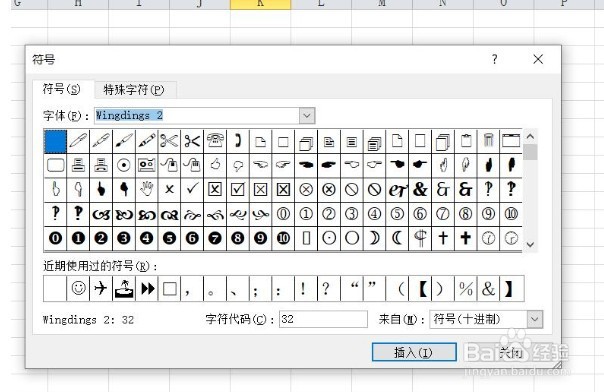The height and width of the screenshot is (392, 604).
Task: Click the symbol grid scrollbar thumb
Action: (530, 152)
